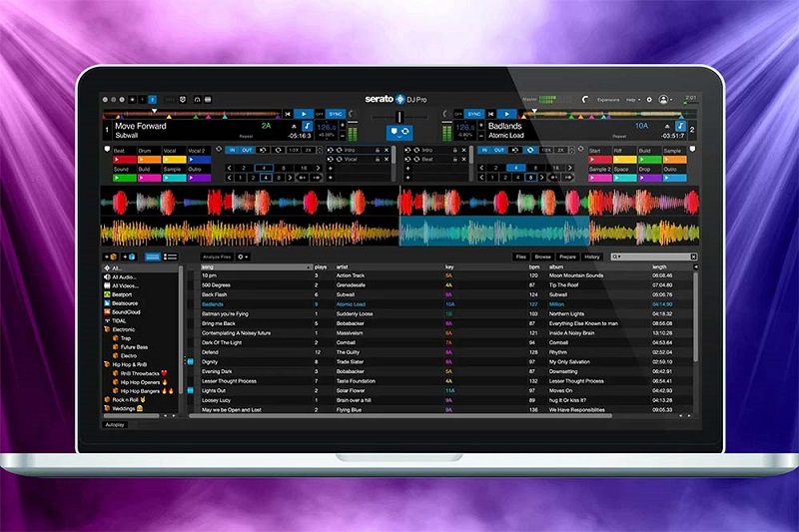Click Analyze Files button
This screenshot has height=532, width=799.
217,258
